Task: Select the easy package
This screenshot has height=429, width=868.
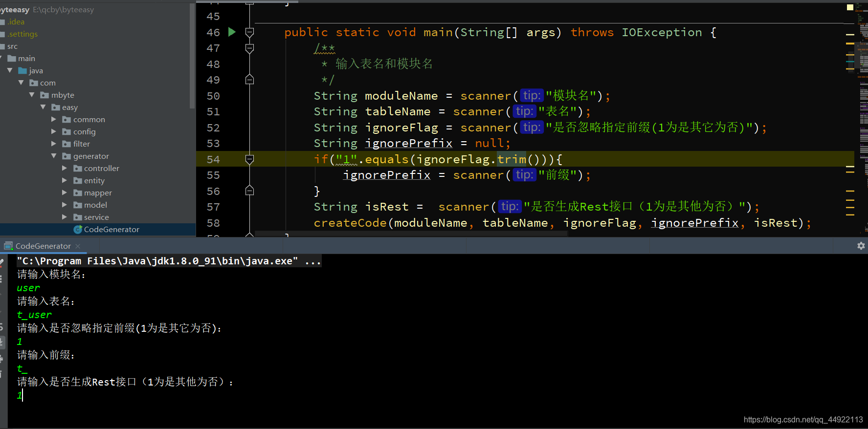Action: click(x=70, y=107)
